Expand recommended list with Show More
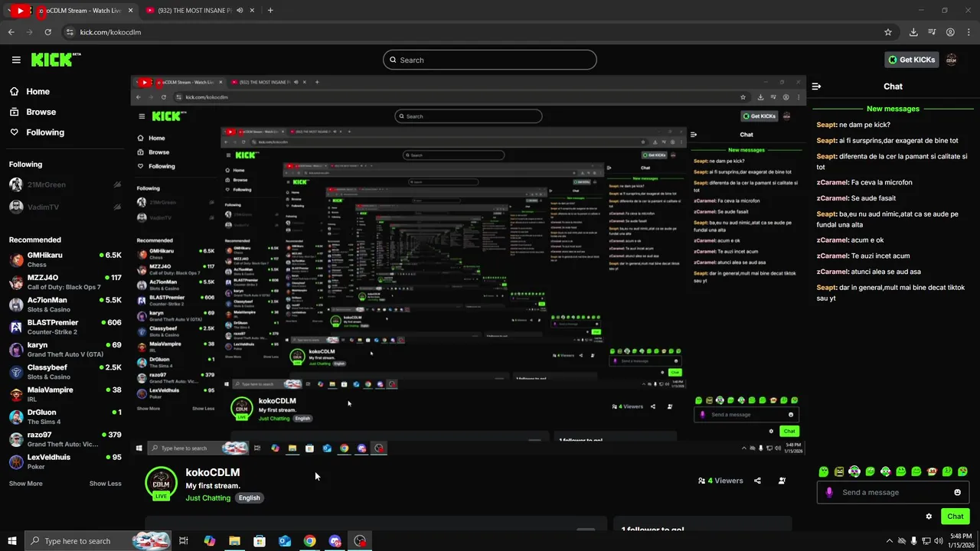The height and width of the screenshot is (551, 980). pyautogui.click(x=25, y=484)
